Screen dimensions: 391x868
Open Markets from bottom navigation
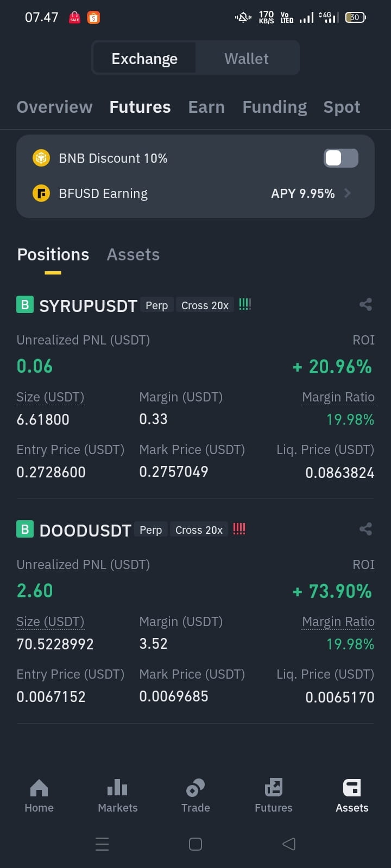coord(117,796)
